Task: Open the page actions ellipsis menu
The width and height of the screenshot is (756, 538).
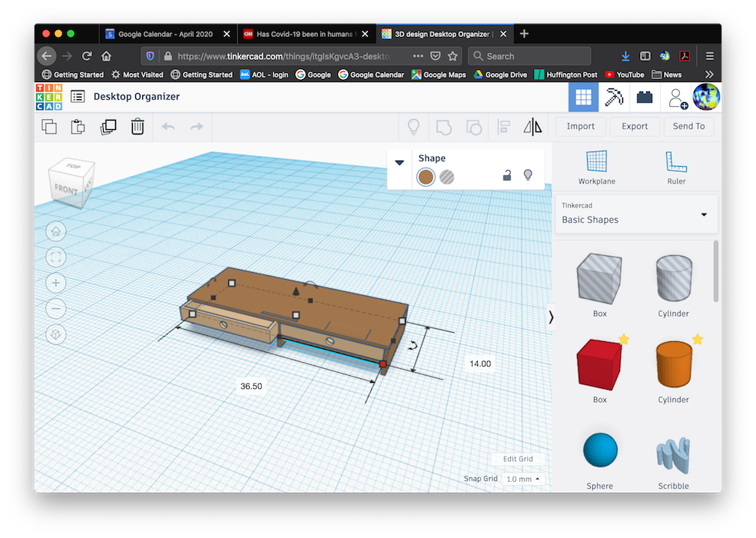Action: click(418, 56)
